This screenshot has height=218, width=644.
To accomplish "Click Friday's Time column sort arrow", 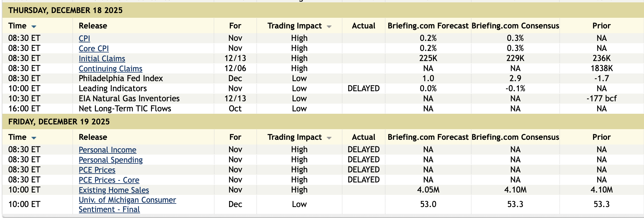I will point(34,138).
